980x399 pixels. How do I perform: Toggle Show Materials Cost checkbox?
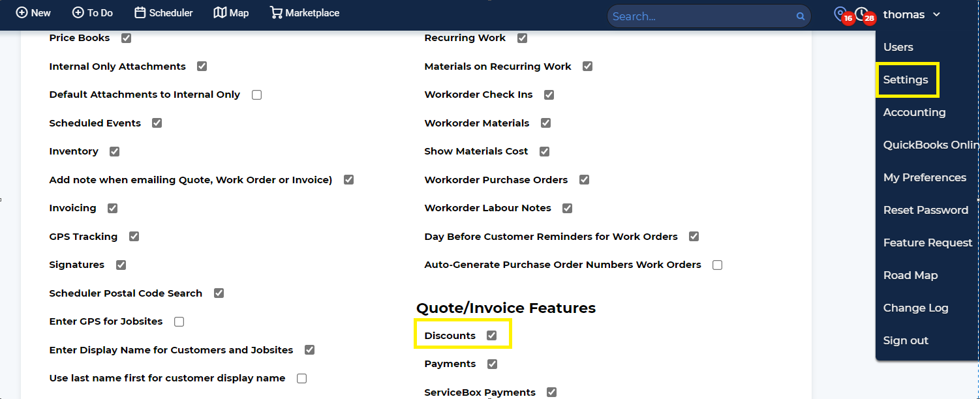point(544,151)
